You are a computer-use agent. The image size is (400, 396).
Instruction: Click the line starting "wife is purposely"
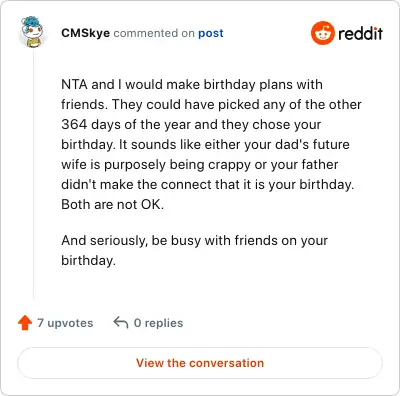pos(200,164)
